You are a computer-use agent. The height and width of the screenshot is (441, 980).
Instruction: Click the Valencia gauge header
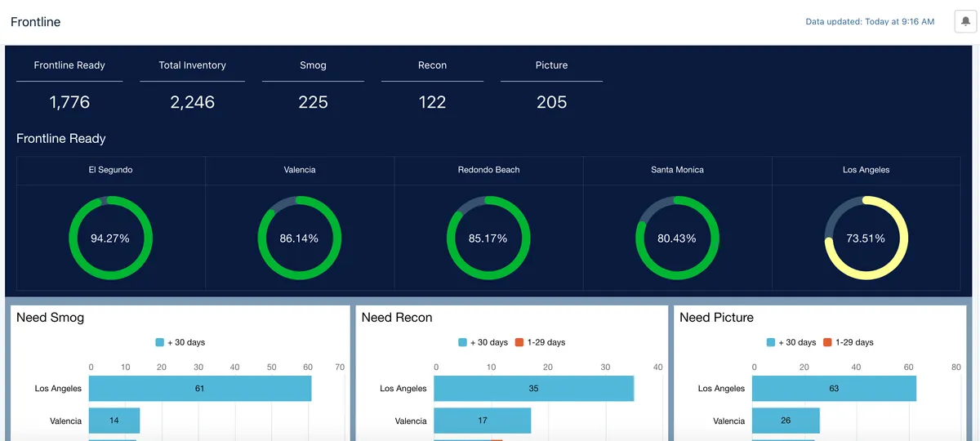click(x=300, y=170)
